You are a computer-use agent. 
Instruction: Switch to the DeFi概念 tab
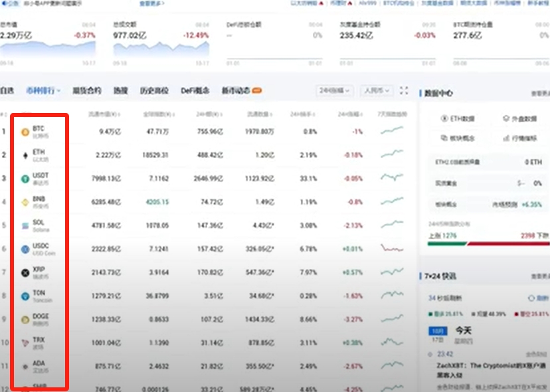click(195, 90)
